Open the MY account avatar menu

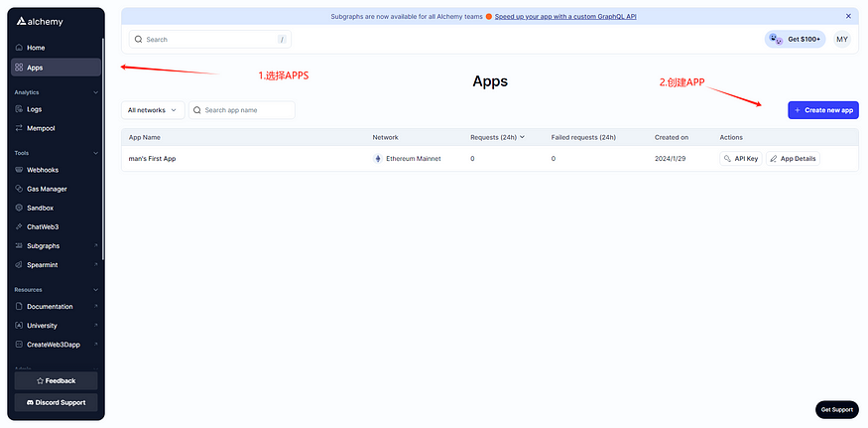[x=842, y=40]
